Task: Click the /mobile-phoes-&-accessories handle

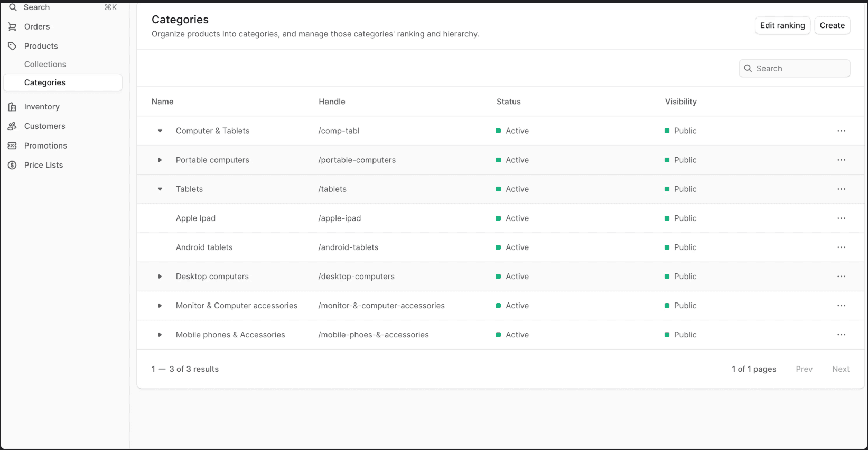Action: click(374, 335)
